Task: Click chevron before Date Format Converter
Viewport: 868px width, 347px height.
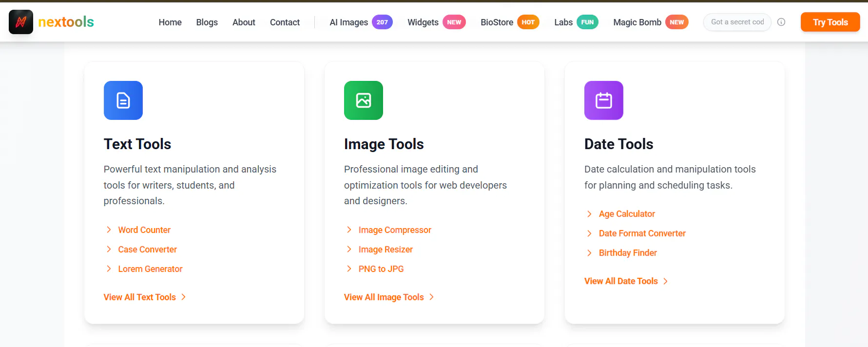Action: tap(589, 233)
